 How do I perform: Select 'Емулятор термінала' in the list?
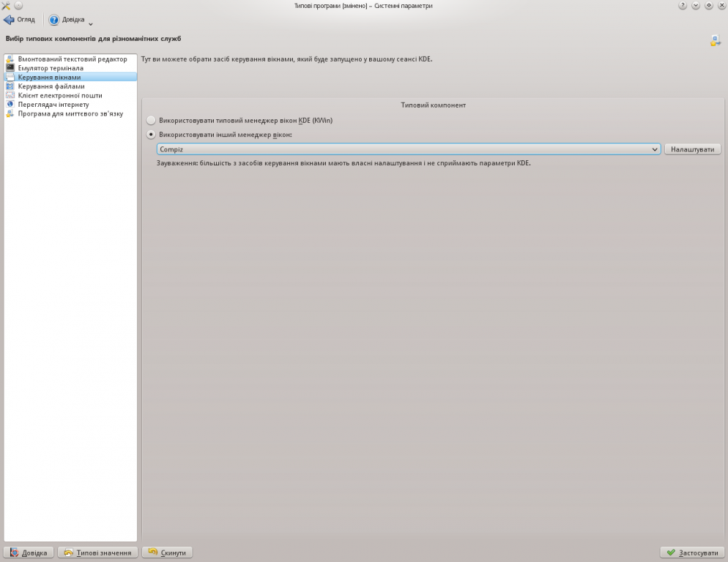(x=70, y=68)
